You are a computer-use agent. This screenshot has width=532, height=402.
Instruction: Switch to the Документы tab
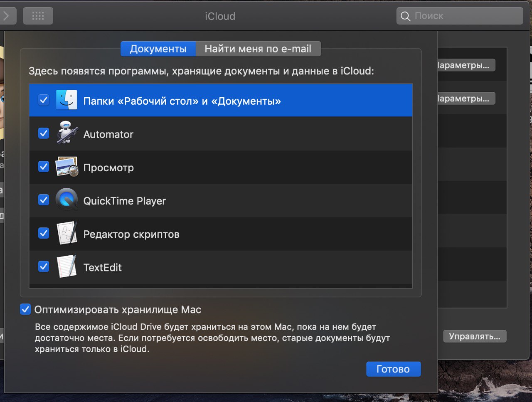click(x=158, y=49)
